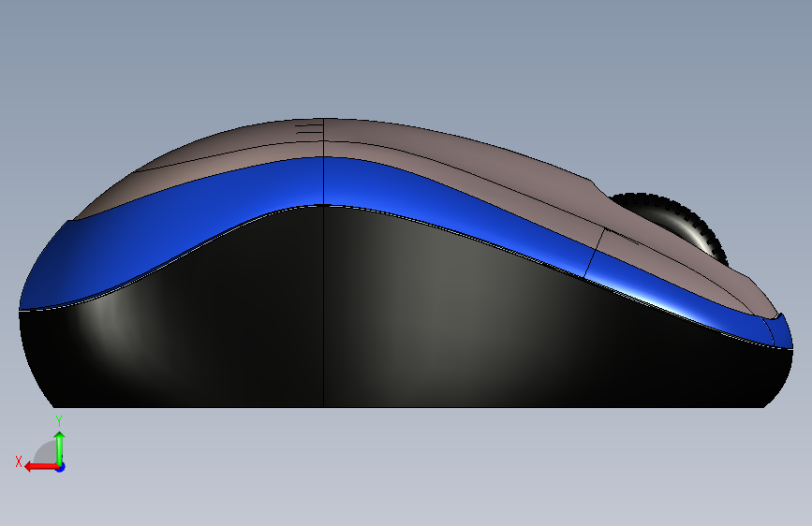
Task: Click the gray plane sector of the triad
Action: [x=46, y=453]
